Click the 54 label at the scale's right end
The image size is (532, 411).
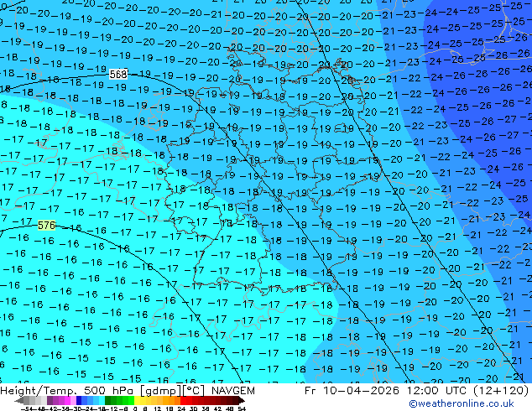(242, 408)
